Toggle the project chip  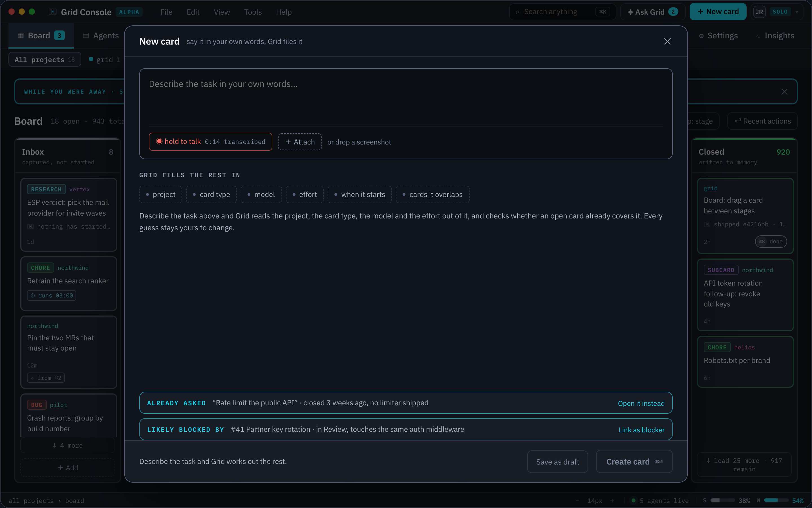coord(161,194)
